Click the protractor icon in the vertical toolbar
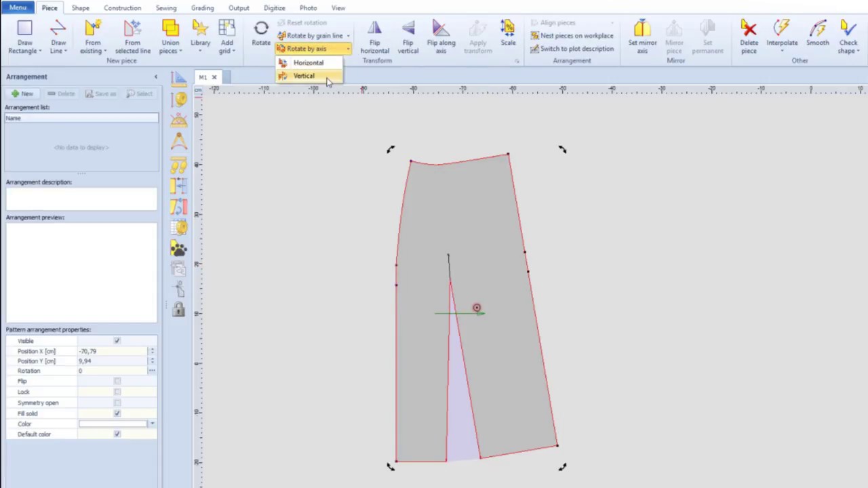 click(178, 121)
